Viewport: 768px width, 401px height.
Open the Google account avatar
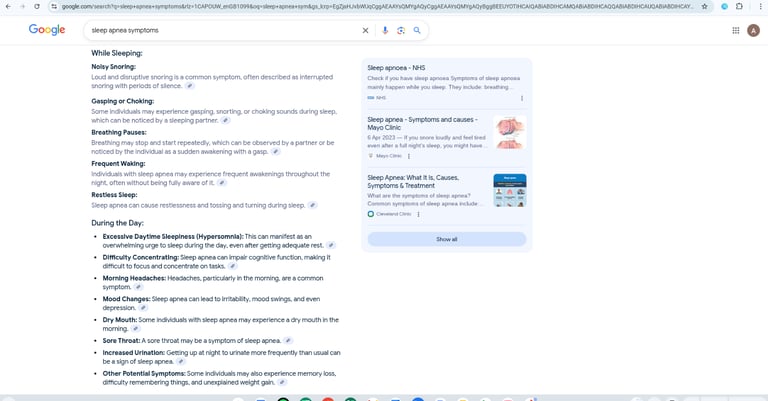click(753, 30)
